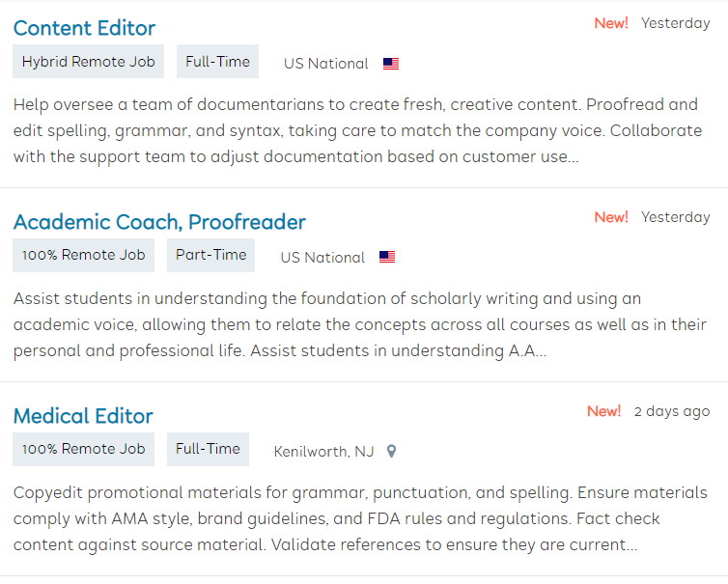The height and width of the screenshot is (584, 728).
Task: Click 100% Remote Job tag under Medical Editor
Action: [x=83, y=449]
